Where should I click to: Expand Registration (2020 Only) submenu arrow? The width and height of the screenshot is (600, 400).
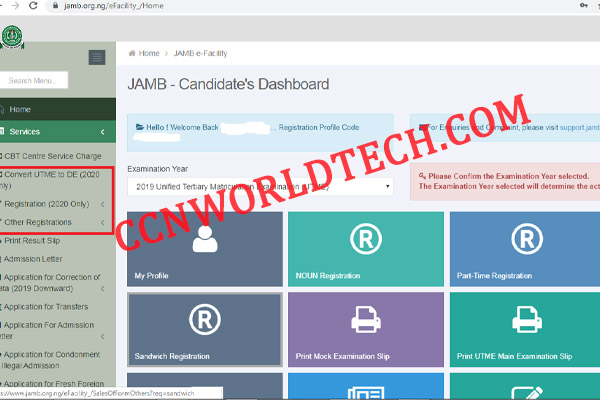pyautogui.click(x=103, y=204)
